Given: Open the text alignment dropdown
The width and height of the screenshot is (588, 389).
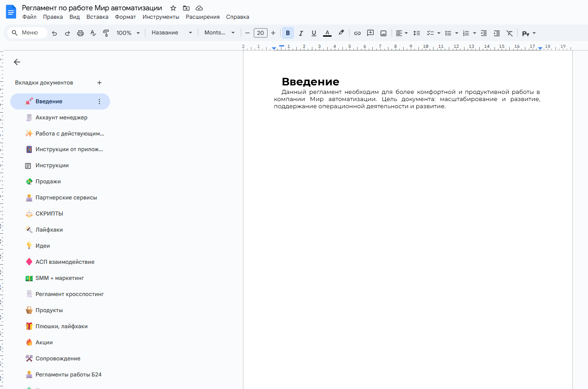Looking at the screenshot, I should 402,33.
